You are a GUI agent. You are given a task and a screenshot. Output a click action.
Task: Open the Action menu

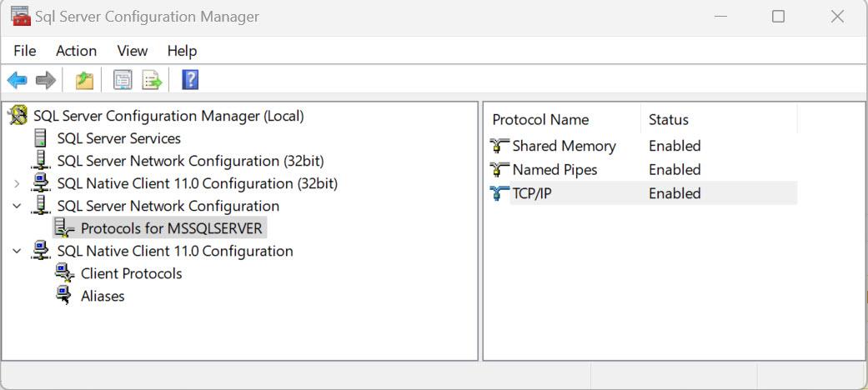tap(76, 51)
